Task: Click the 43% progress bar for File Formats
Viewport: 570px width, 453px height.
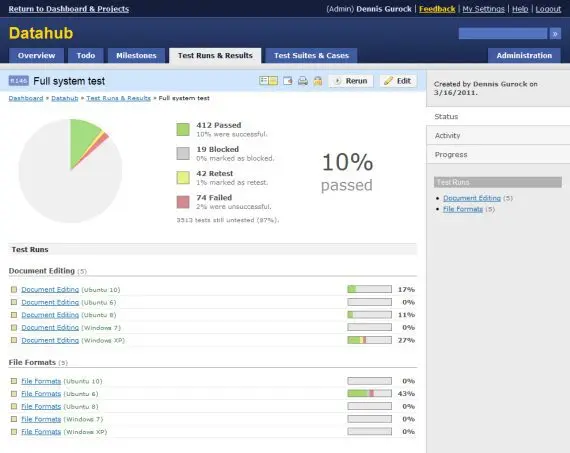Action: [369, 394]
